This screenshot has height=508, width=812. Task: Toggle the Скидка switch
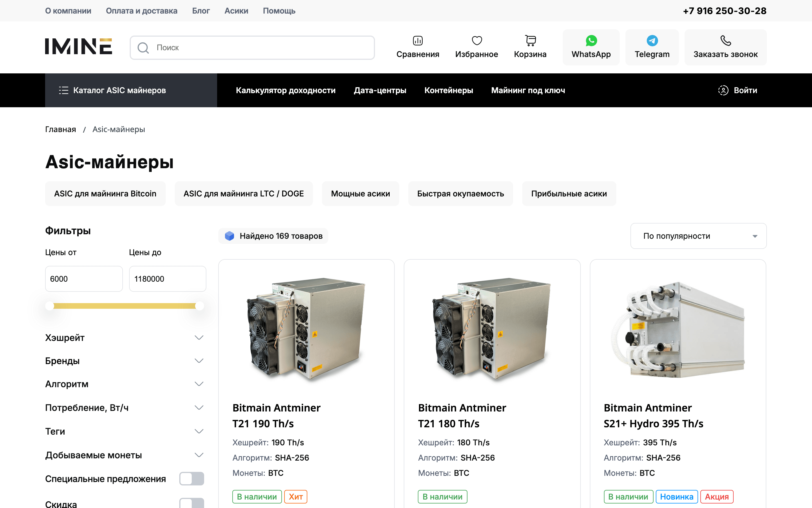[192, 503]
